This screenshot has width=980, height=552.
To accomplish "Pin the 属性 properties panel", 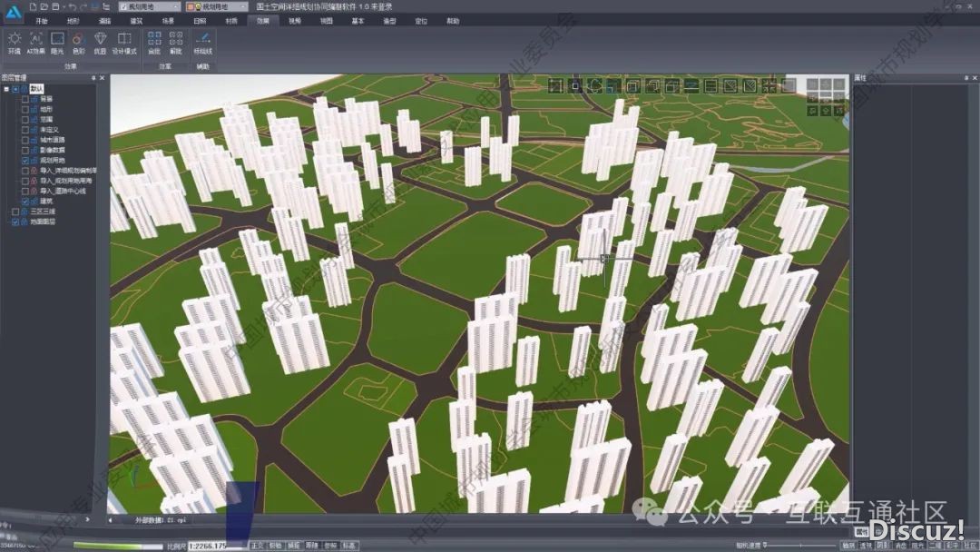I will click(965, 78).
